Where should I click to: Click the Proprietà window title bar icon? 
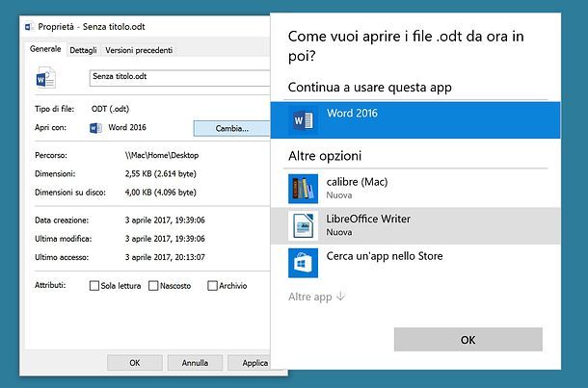tap(29, 27)
